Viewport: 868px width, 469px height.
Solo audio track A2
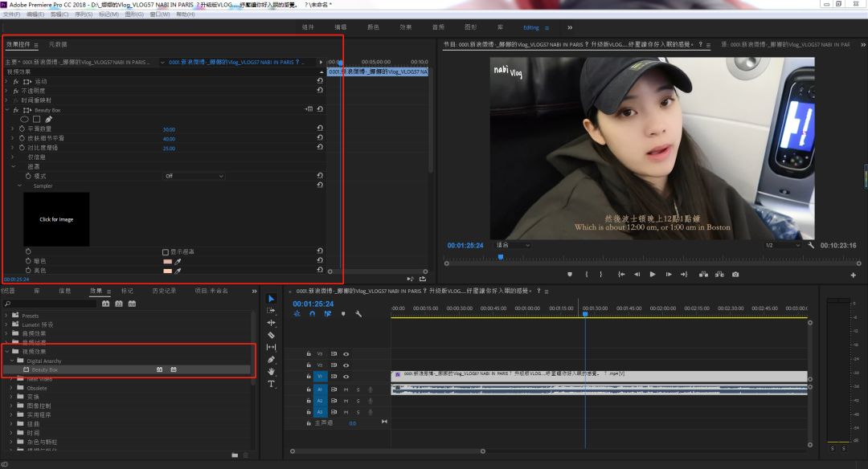358,401
